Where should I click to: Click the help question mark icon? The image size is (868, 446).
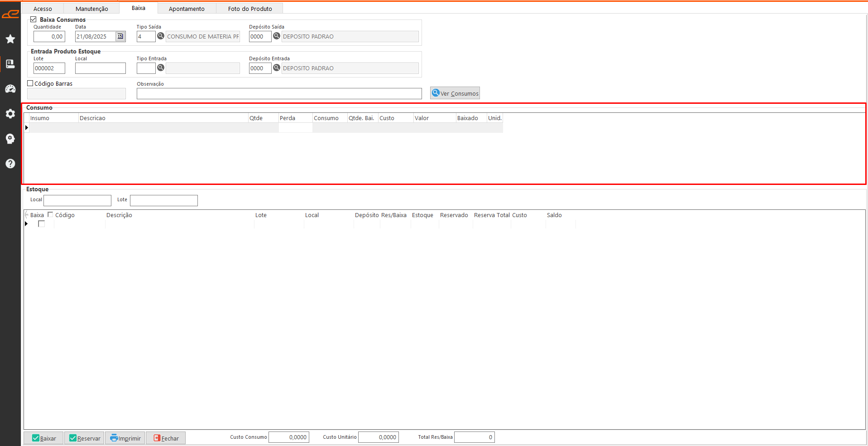(10, 164)
